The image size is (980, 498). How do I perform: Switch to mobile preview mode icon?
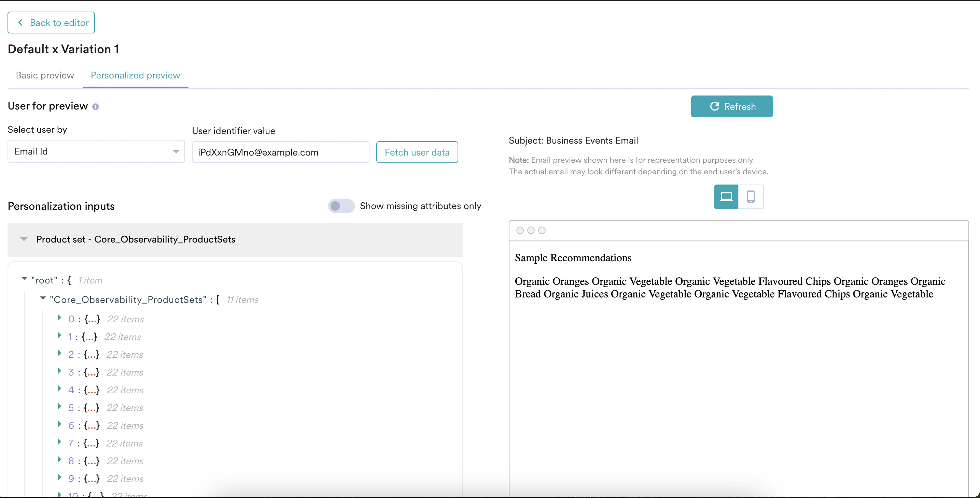[751, 196]
